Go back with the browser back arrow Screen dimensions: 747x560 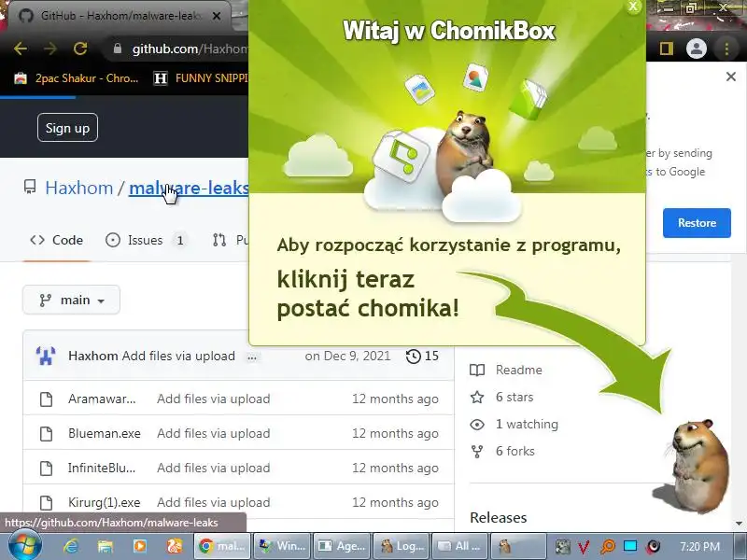coord(21,49)
